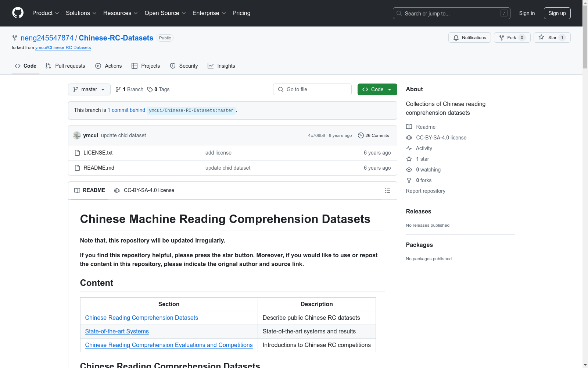Select the Code tab

click(26, 66)
